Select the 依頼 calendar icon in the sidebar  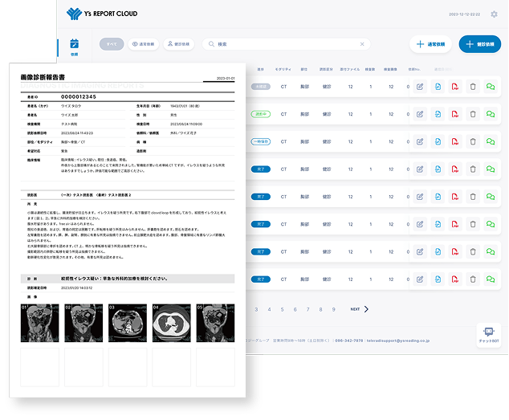75,43
